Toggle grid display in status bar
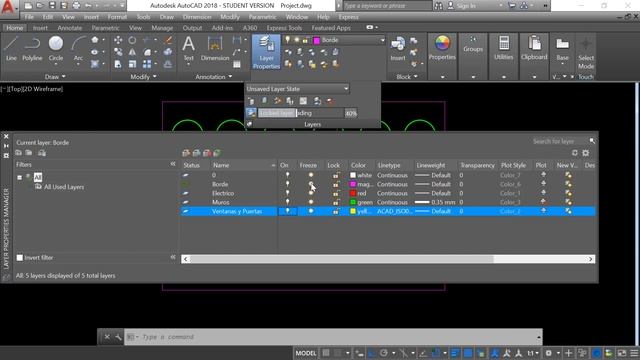The width and height of the screenshot is (640, 360). [x=326, y=353]
